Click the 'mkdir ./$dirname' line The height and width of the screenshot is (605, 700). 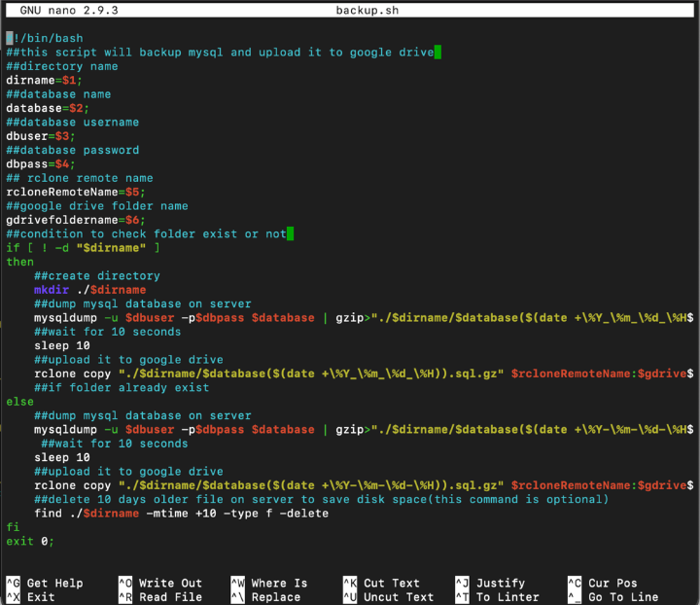pyautogui.click(x=90, y=290)
